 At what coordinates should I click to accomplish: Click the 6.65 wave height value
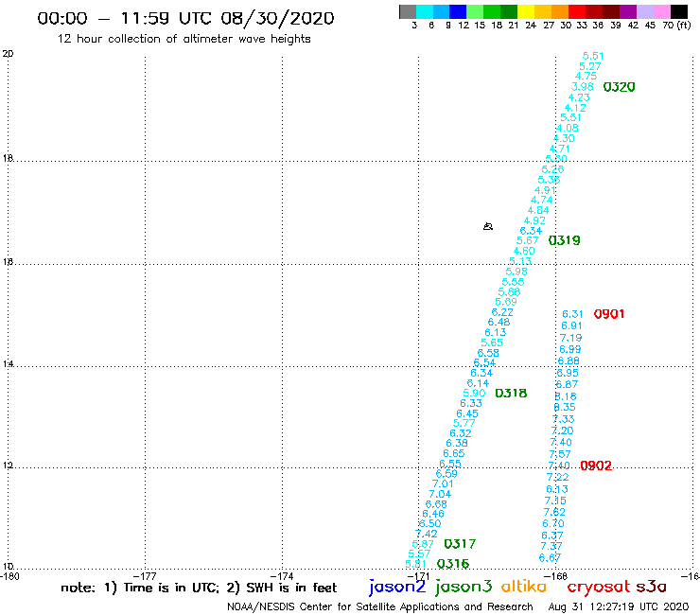pyautogui.click(x=453, y=453)
